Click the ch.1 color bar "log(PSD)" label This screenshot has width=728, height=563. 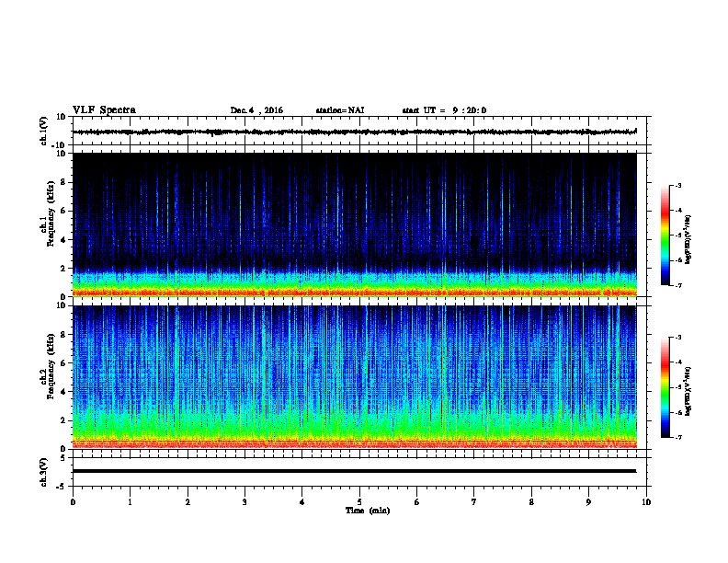tap(688, 239)
